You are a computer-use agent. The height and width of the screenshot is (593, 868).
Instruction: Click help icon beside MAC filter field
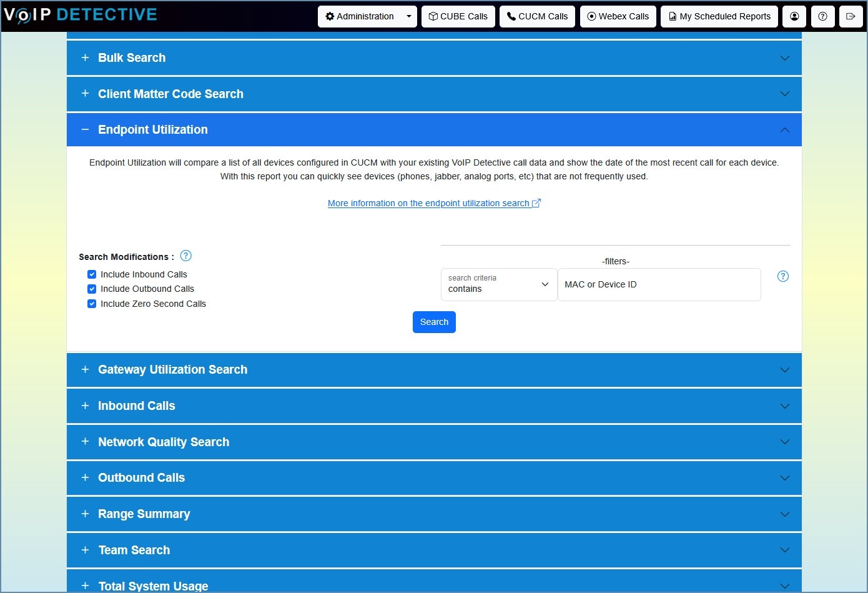pos(782,276)
